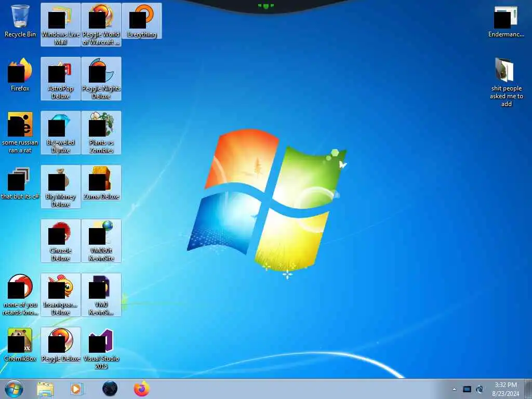Show hidden system tray icons
This screenshot has height=399, width=532.
point(454,389)
